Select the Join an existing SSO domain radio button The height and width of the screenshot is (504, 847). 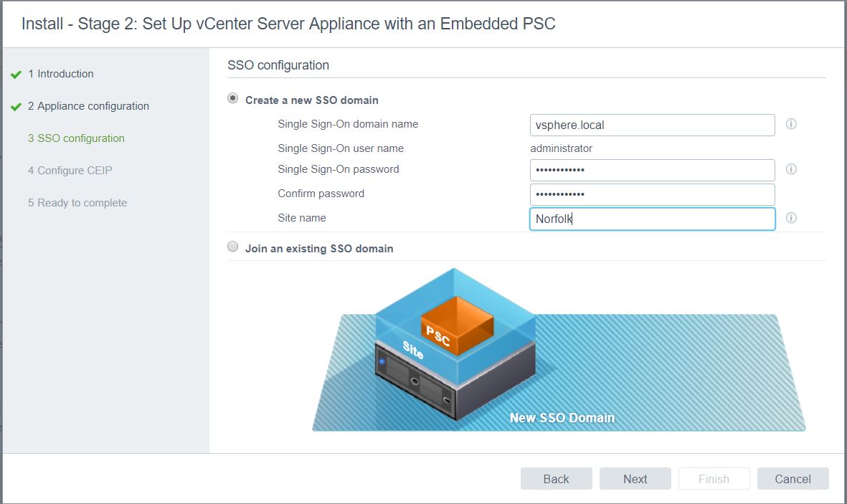tap(233, 247)
